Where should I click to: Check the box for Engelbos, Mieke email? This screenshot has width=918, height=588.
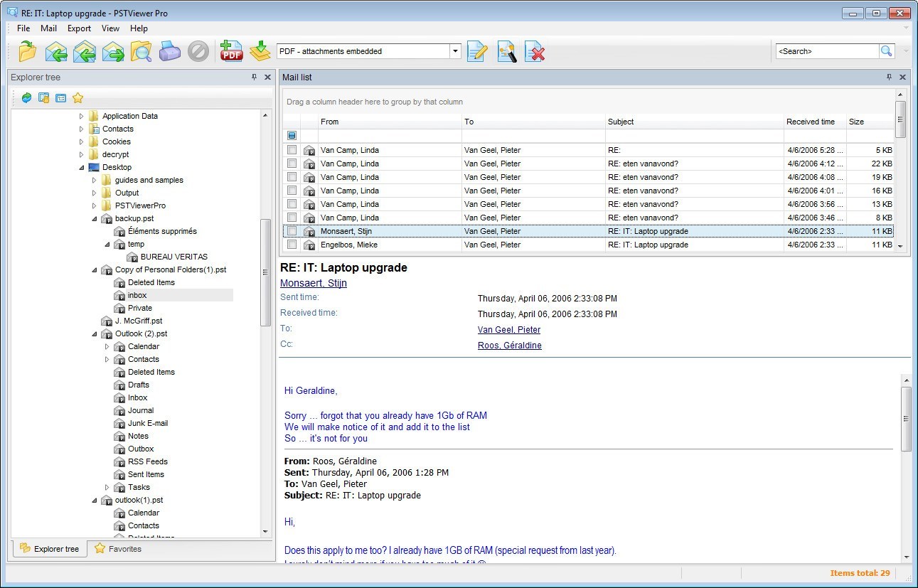coord(292,245)
